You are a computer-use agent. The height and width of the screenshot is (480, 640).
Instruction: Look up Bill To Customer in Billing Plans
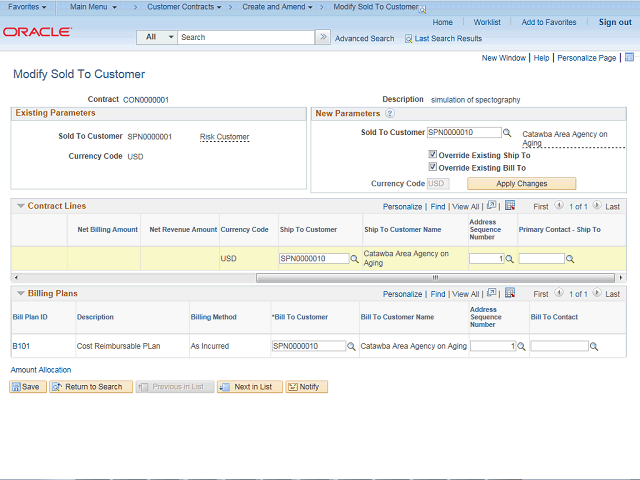[351, 346]
